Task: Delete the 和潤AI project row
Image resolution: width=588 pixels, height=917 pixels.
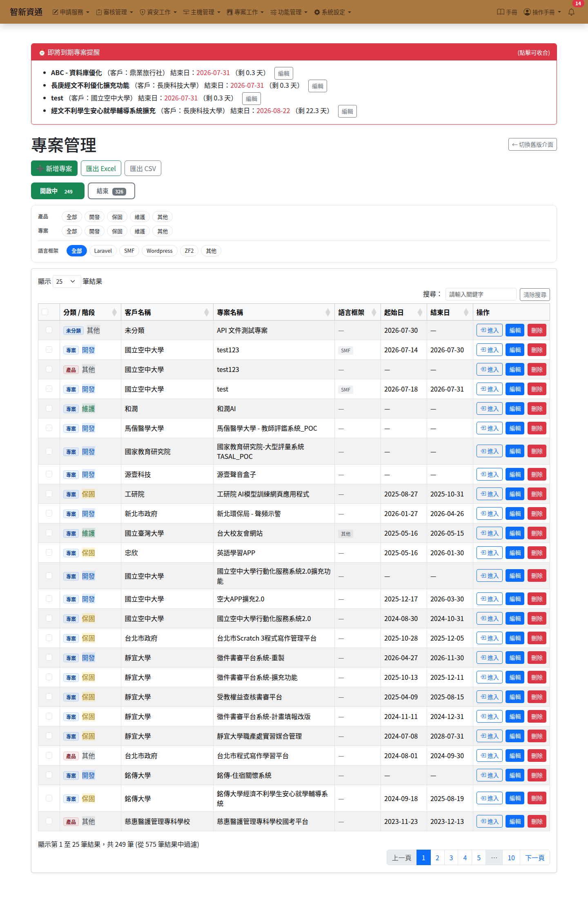Action: 537,409
